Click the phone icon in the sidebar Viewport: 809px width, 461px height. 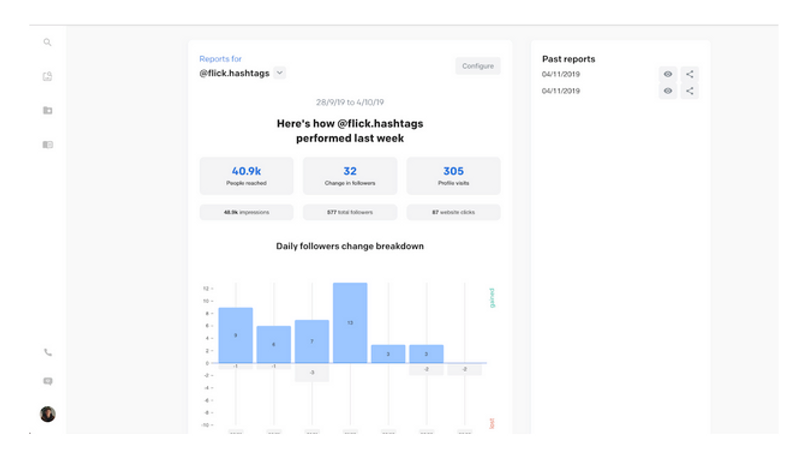click(x=47, y=352)
